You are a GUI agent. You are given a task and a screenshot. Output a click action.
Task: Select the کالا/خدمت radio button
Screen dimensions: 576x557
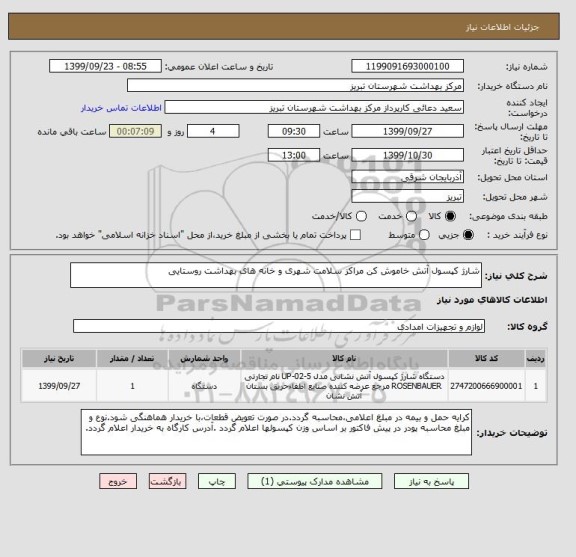[361, 216]
